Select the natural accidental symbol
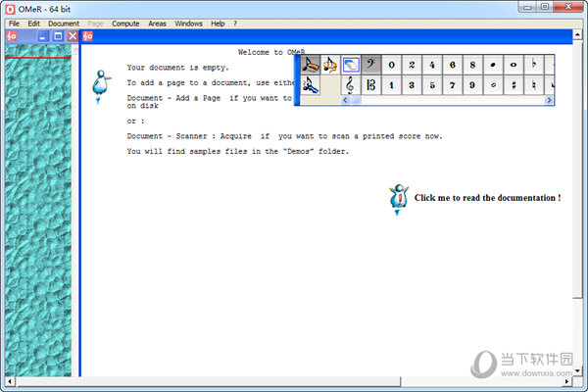 point(533,85)
